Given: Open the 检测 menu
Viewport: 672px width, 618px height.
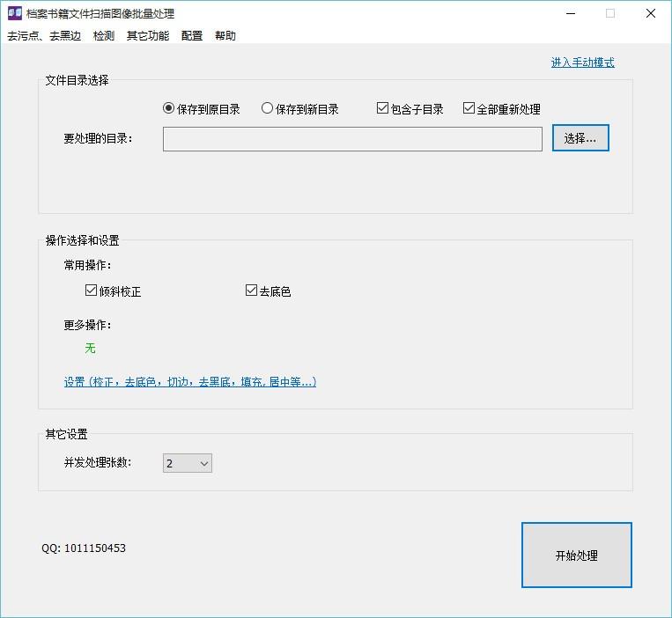Looking at the screenshot, I should (104, 36).
